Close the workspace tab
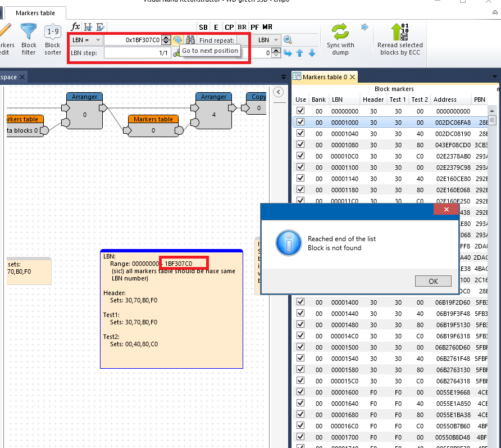 point(22,77)
